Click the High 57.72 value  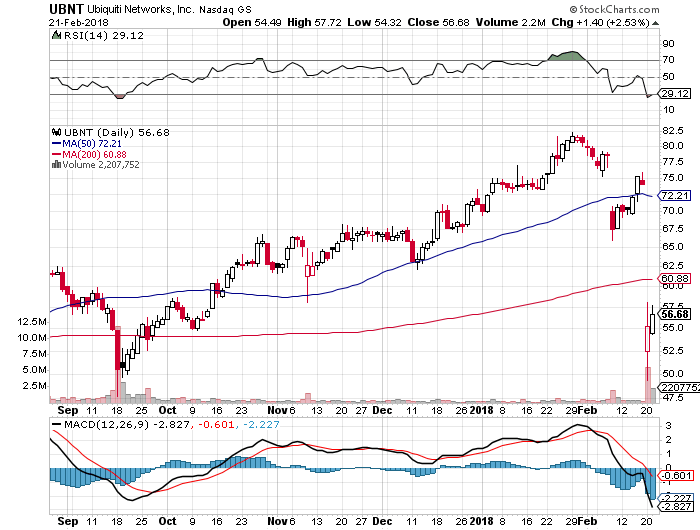pos(314,22)
